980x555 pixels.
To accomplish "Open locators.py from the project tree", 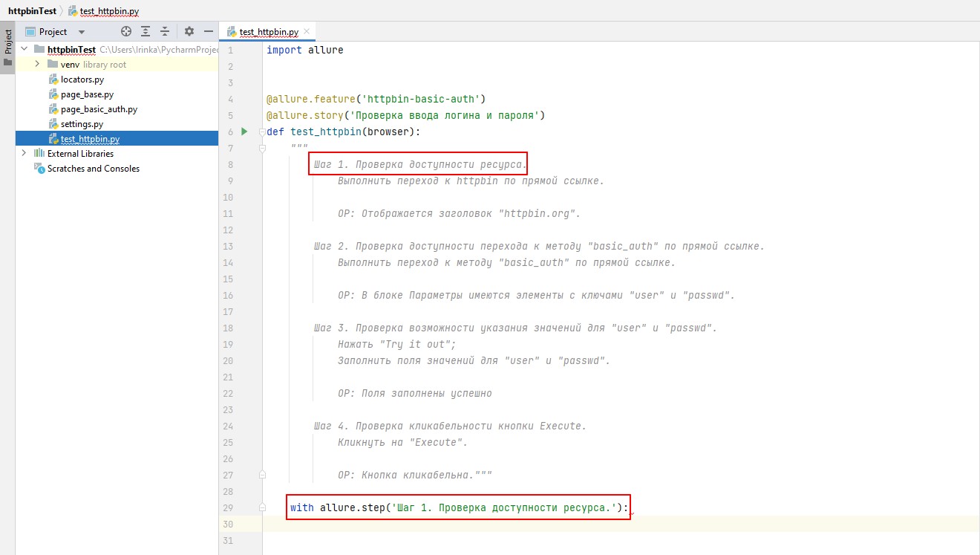I will 82,79.
